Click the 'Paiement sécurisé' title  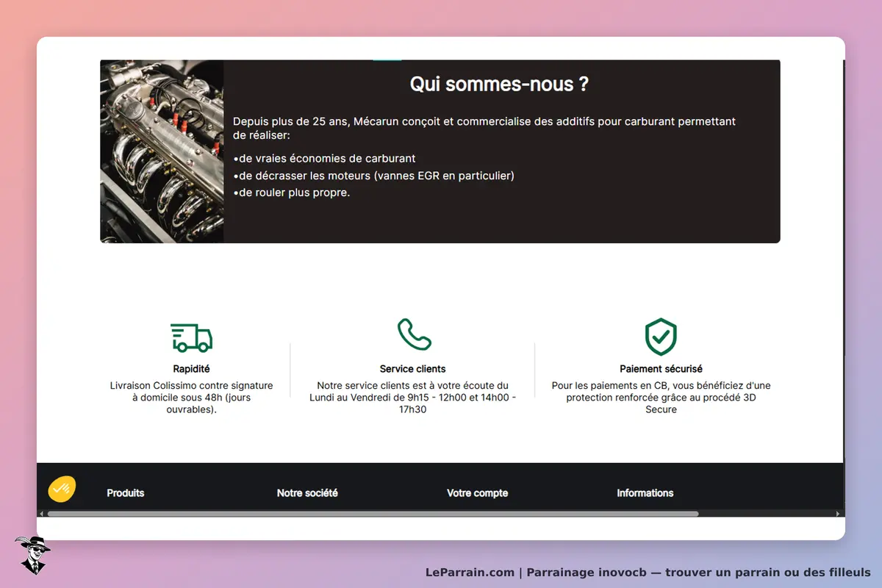(x=661, y=369)
